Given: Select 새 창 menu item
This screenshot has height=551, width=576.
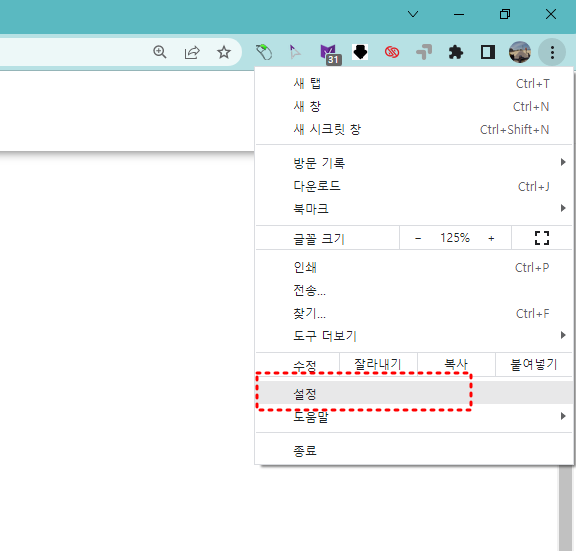Looking at the screenshot, I should (414, 107).
